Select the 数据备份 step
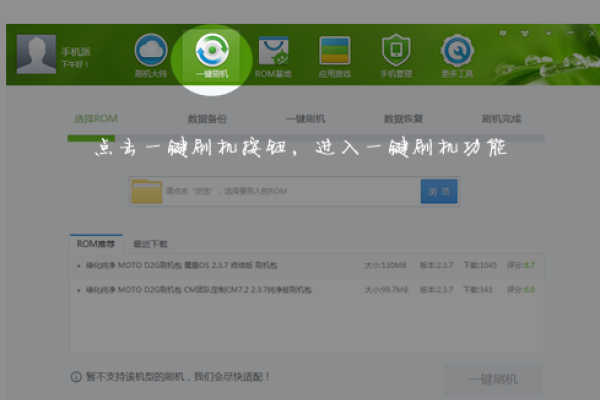The image size is (600, 400). [207, 119]
